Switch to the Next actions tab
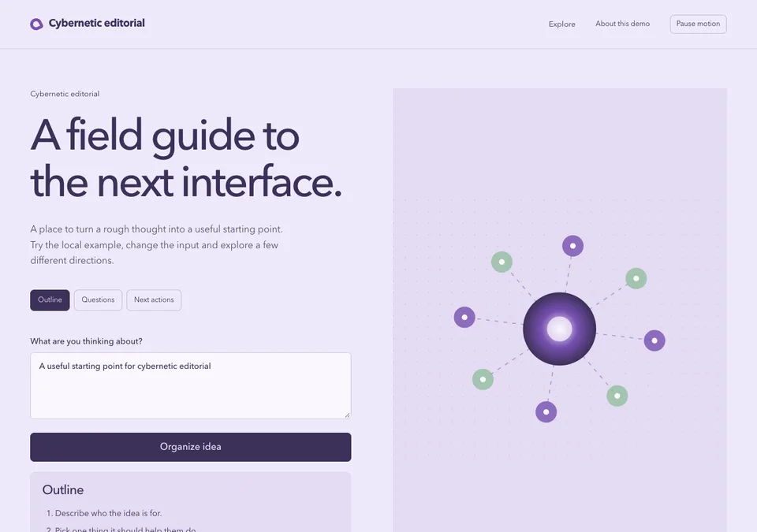The image size is (757, 532). 154,299
